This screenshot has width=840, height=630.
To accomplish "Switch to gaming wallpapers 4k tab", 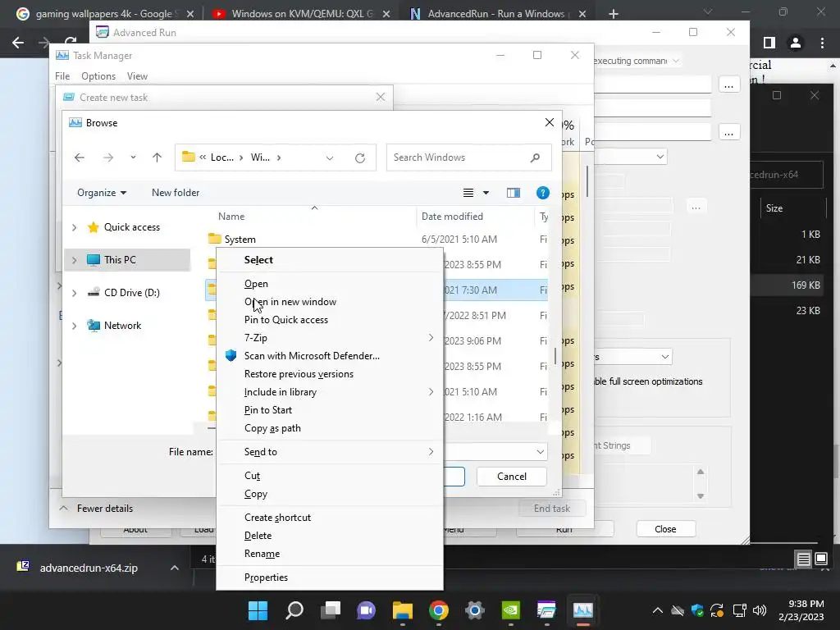I will (104, 14).
